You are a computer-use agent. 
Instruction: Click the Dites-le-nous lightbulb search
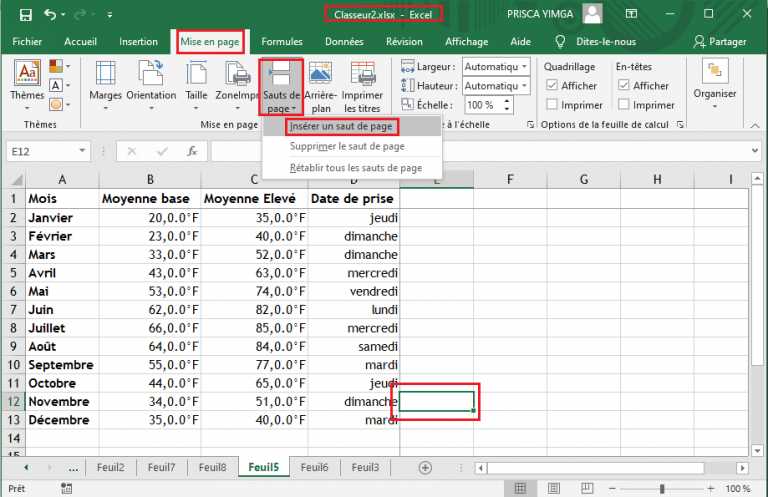point(596,42)
